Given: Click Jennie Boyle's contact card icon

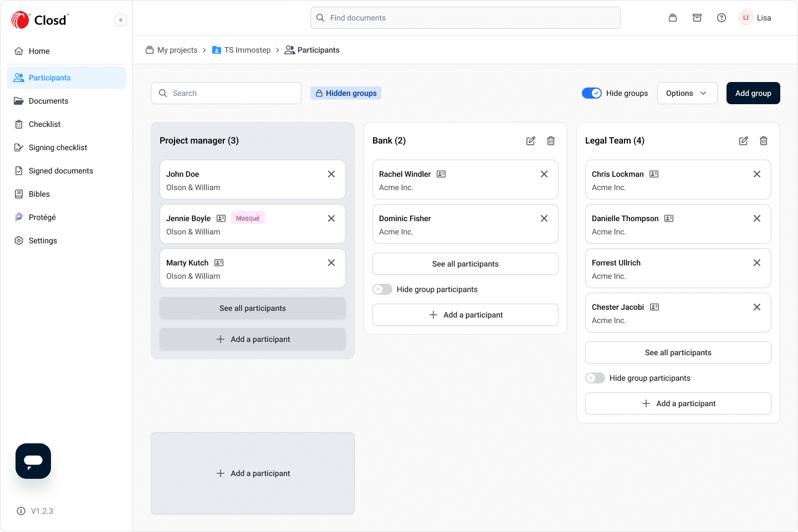Looking at the screenshot, I should pos(221,218).
